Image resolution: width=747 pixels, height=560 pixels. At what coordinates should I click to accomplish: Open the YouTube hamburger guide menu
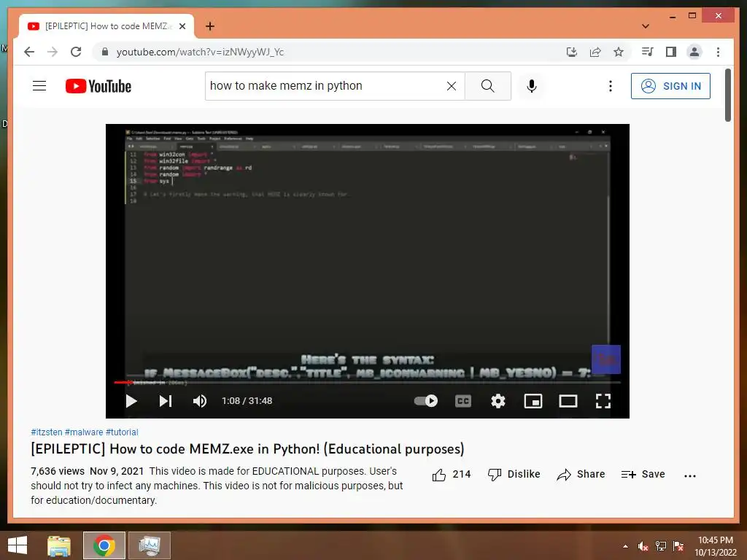pyautogui.click(x=39, y=86)
